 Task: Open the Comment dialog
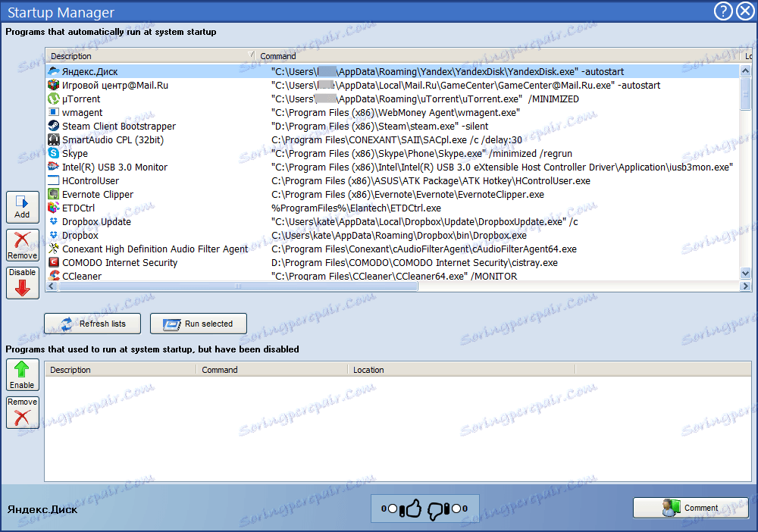(x=691, y=508)
